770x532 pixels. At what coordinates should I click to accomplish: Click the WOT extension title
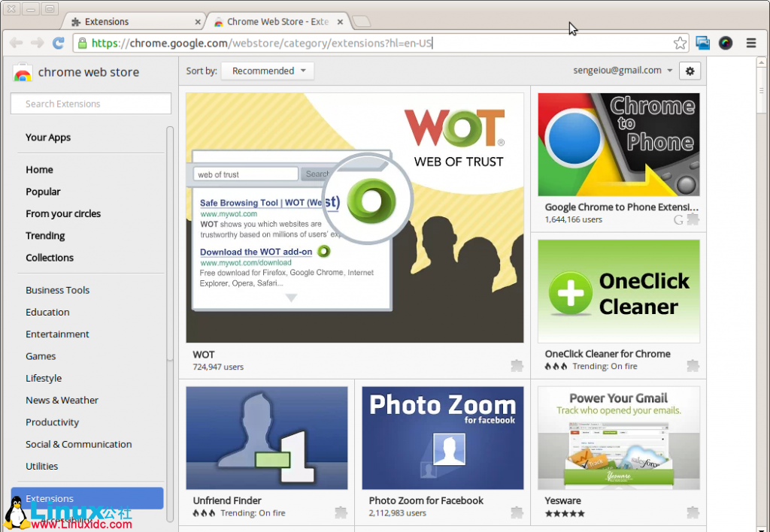(204, 355)
